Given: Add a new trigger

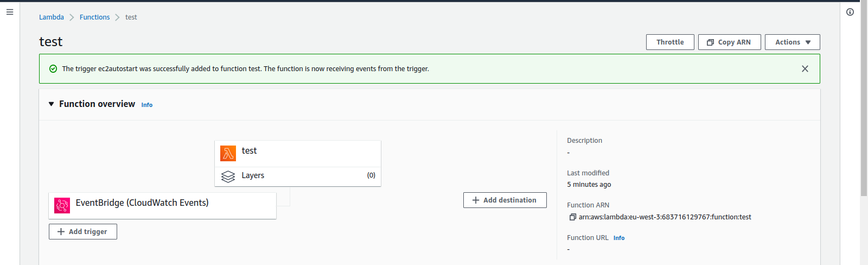Looking at the screenshot, I should (x=83, y=232).
